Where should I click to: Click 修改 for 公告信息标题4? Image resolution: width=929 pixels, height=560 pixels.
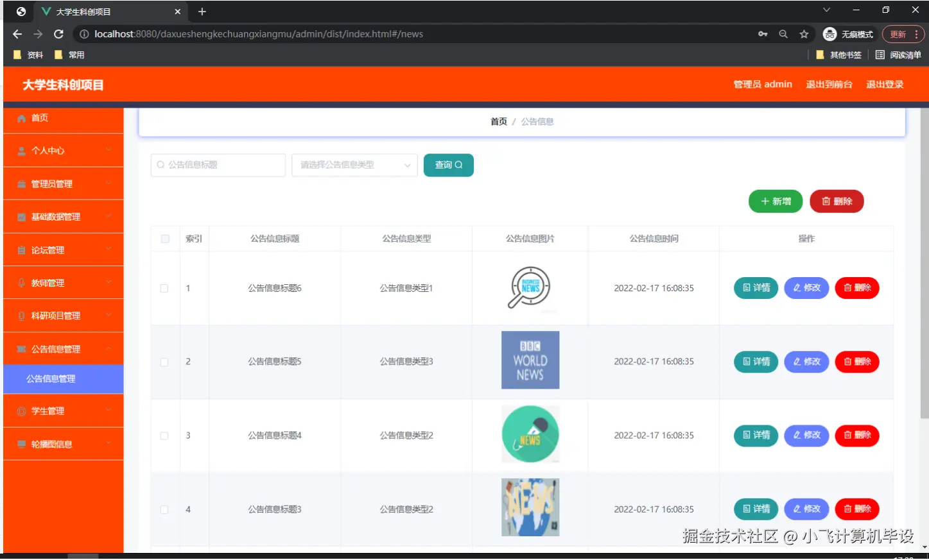click(x=807, y=436)
